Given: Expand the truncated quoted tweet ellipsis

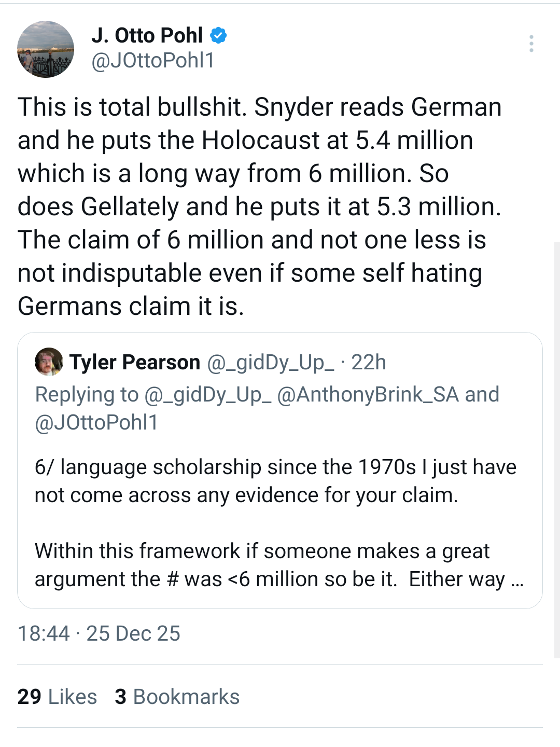Looking at the screenshot, I should click(x=517, y=579).
